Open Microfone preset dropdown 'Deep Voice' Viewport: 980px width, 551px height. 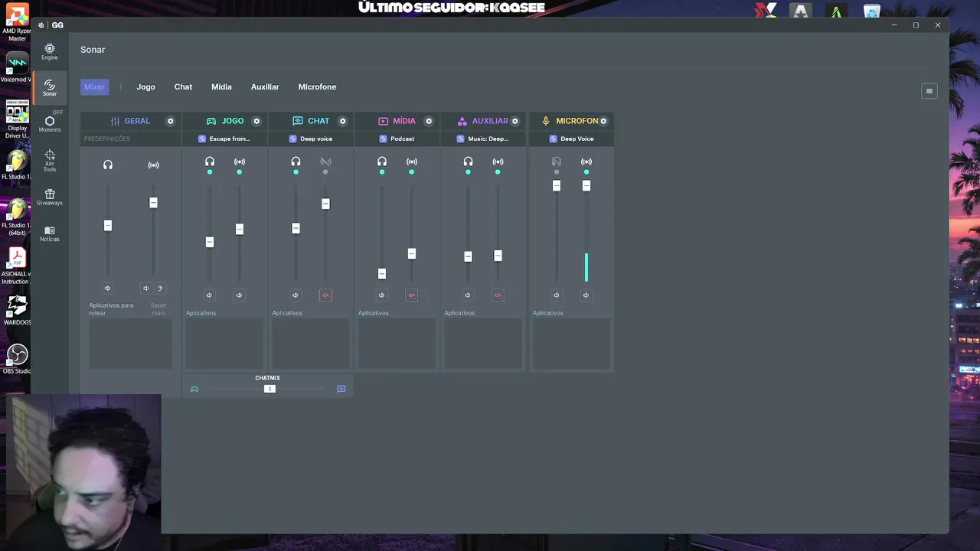(571, 139)
